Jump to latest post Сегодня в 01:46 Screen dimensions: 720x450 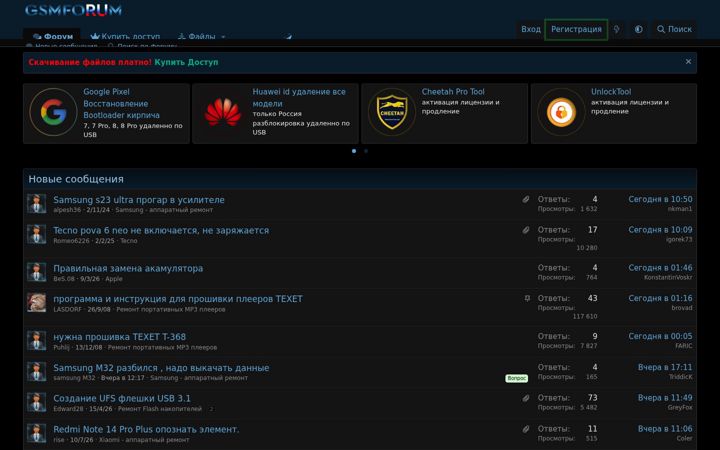pos(660,268)
